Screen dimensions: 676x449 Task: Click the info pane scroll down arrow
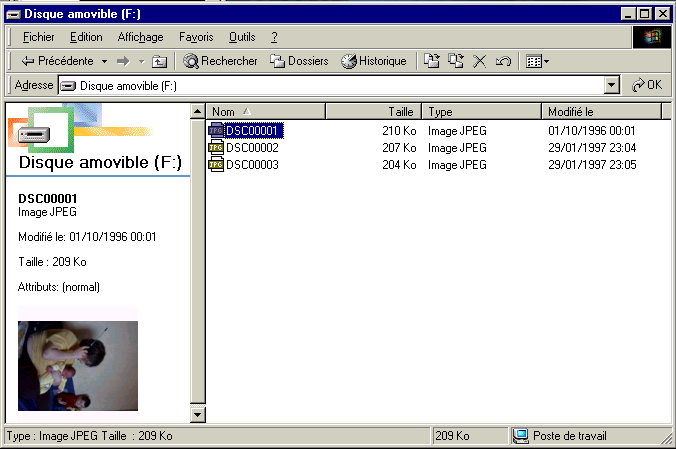tap(197, 415)
